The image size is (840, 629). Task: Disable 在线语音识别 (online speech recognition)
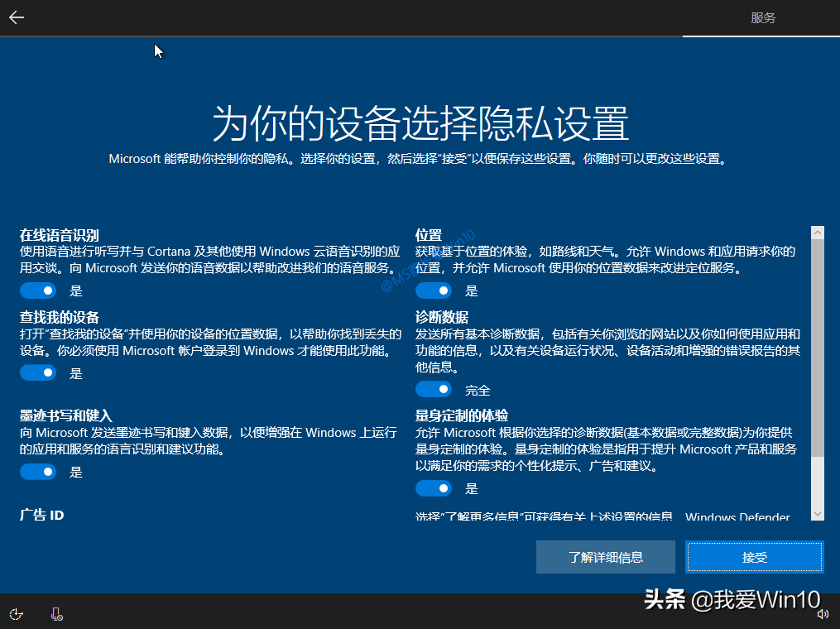click(37, 290)
